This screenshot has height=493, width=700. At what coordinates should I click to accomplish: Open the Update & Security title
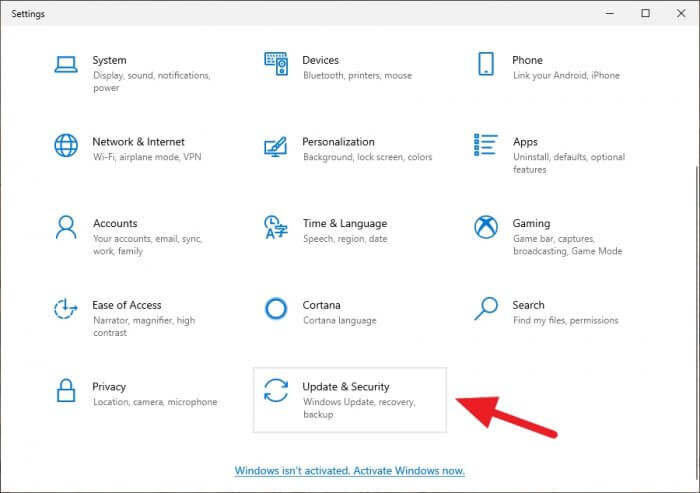click(x=346, y=387)
